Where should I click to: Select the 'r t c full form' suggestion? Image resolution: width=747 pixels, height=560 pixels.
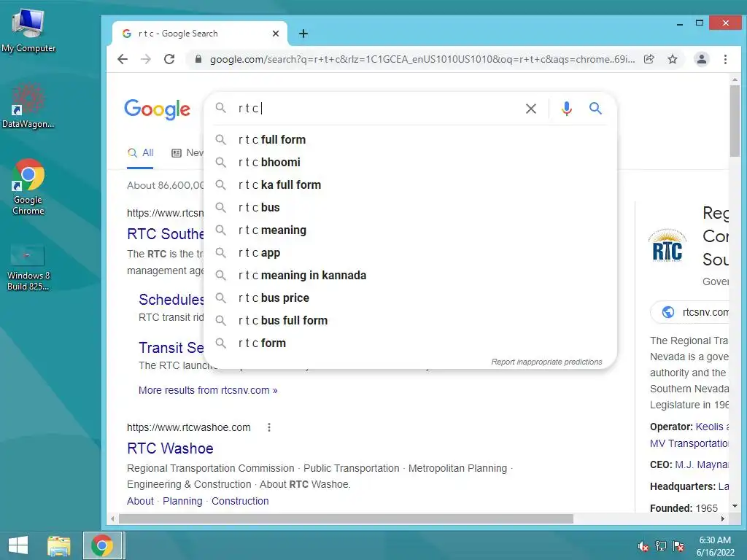pyautogui.click(x=410, y=139)
